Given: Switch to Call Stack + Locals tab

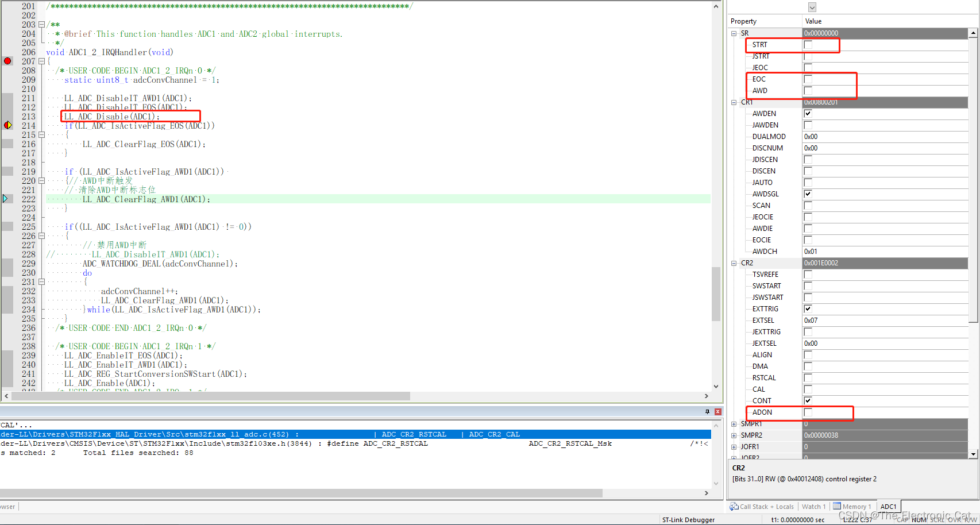Looking at the screenshot, I should pos(762,507).
